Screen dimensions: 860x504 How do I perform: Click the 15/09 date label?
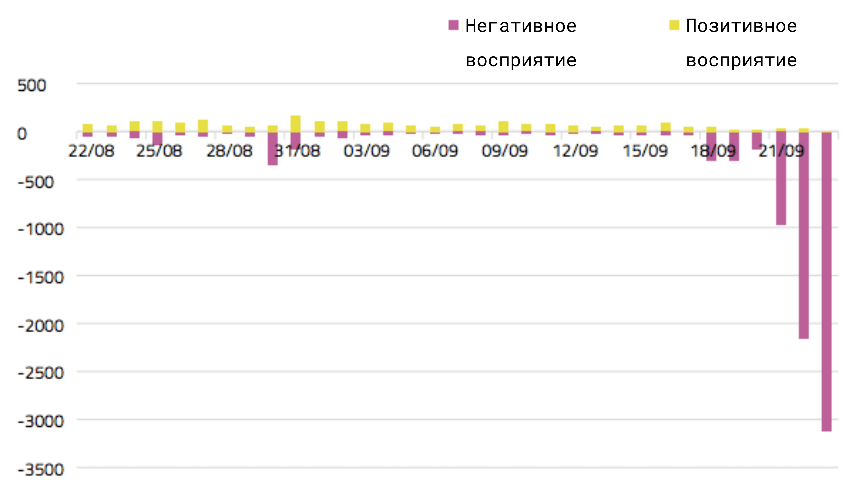coord(645,151)
